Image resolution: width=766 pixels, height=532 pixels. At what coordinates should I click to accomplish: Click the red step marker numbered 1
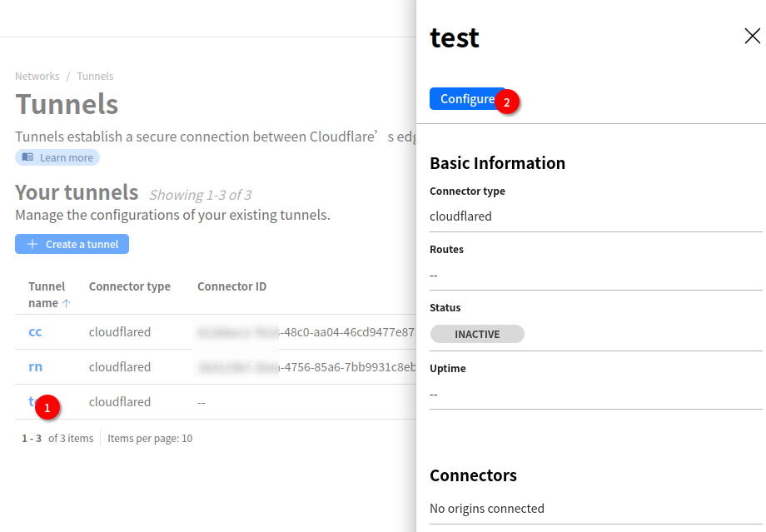click(47, 408)
